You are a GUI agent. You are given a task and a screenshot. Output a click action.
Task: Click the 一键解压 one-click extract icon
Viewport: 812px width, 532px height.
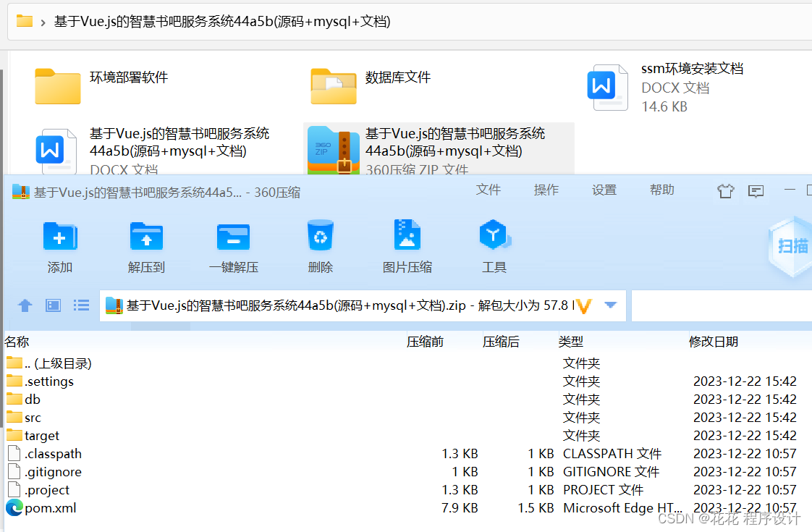click(233, 237)
